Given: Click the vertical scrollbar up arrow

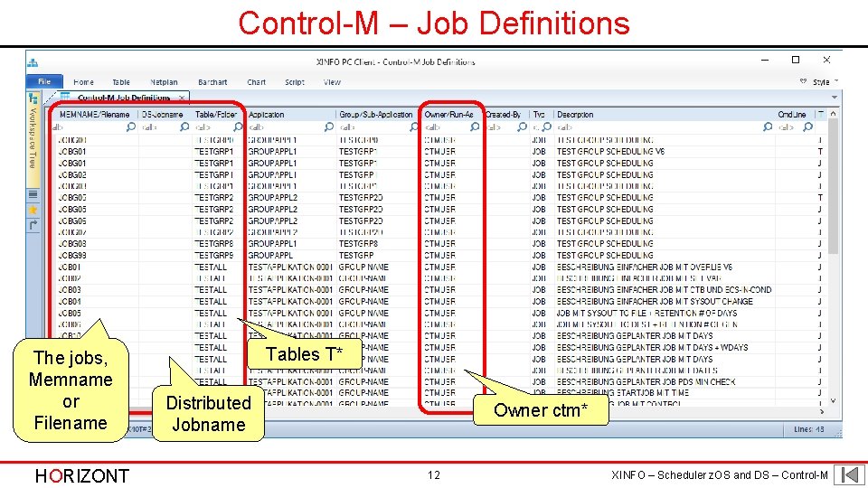Looking at the screenshot, I should [x=833, y=114].
